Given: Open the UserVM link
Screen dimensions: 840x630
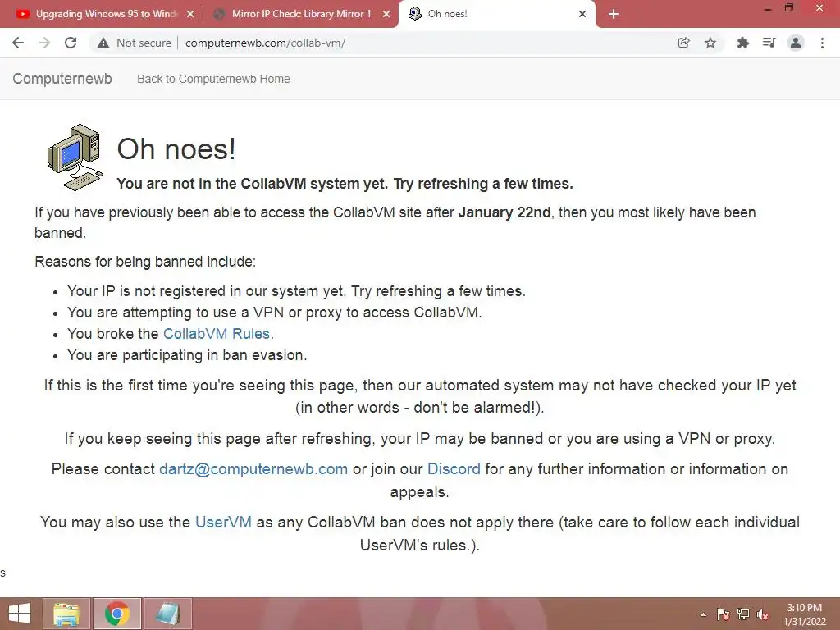Looking at the screenshot, I should [x=223, y=523].
